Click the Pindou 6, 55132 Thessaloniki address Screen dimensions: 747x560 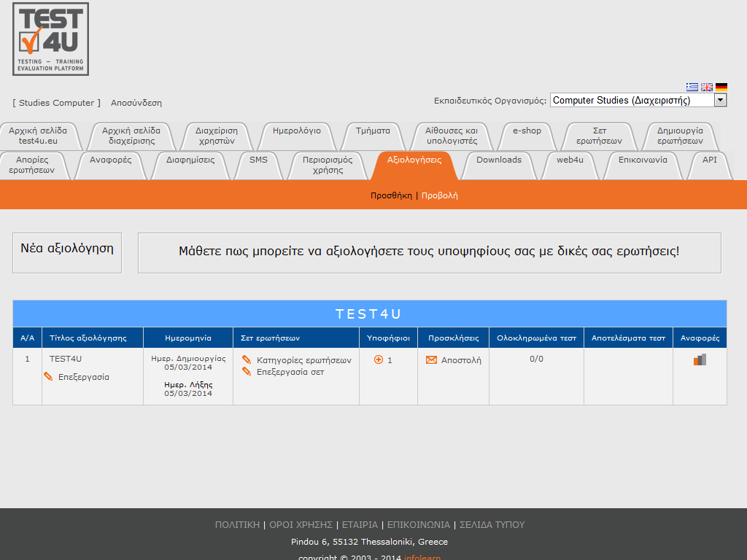tap(369, 542)
